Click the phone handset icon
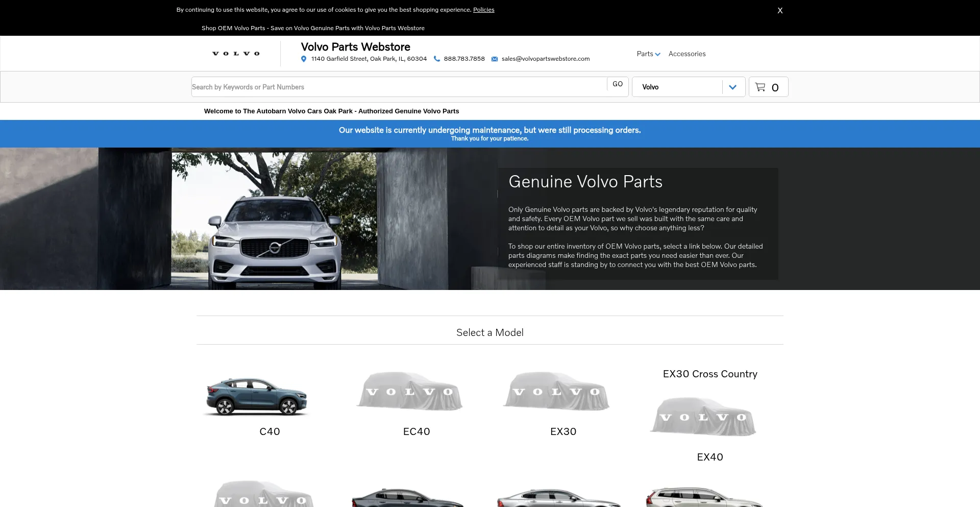This screenshot has height=507, width=980. click(x=437, y=59)
